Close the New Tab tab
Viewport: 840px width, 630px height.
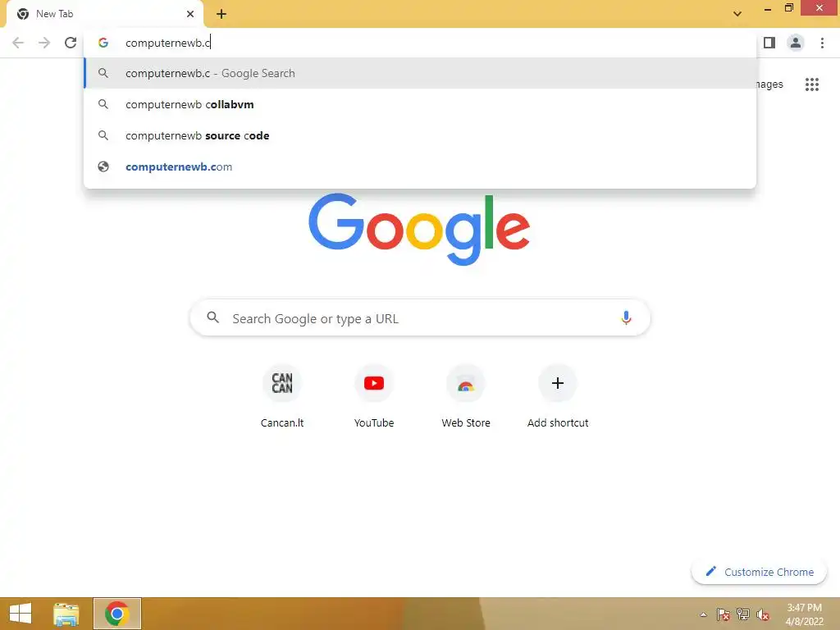[190, 14]
